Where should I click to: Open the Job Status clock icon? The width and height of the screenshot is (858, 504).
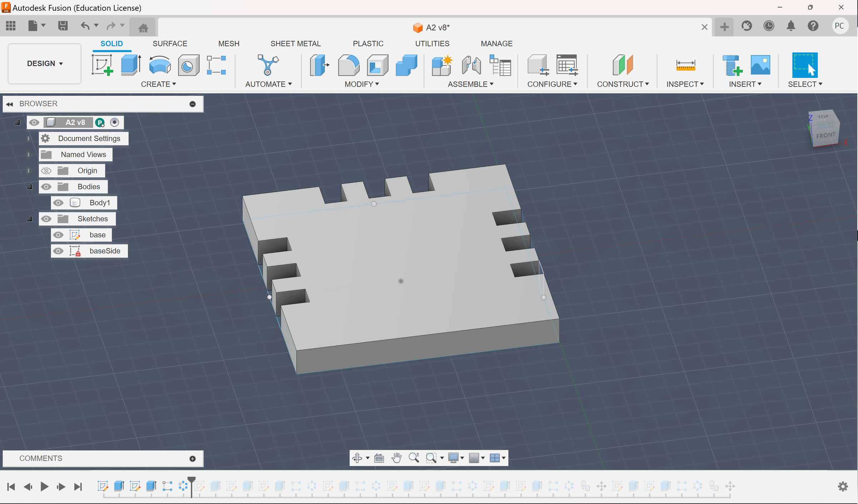point(769,26)
